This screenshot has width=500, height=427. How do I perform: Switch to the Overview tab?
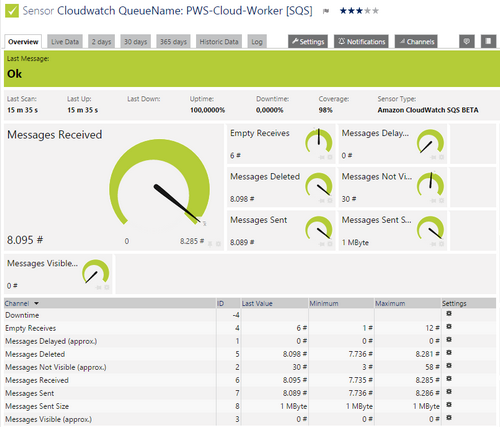(23, 42)
